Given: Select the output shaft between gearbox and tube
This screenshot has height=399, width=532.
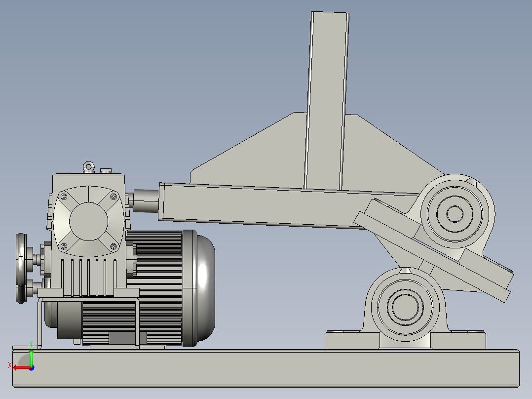Looking at the screenshot, I should tap(145, 201).
